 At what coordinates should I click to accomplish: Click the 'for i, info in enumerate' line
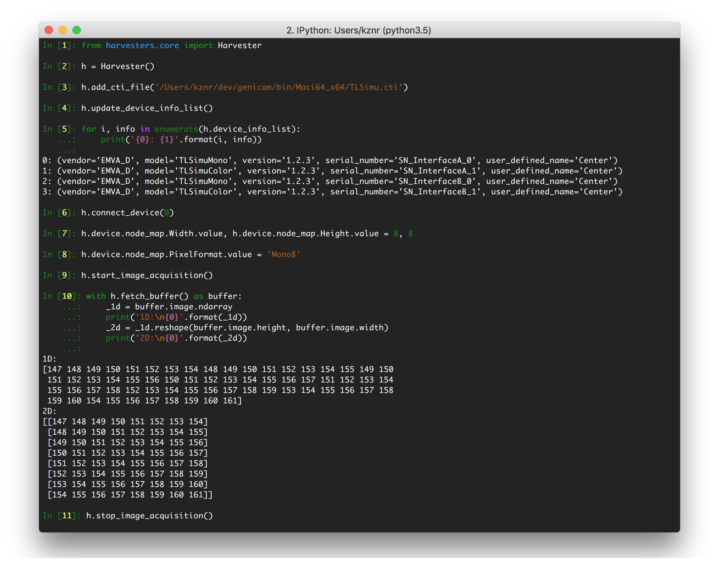coord(191,129)
